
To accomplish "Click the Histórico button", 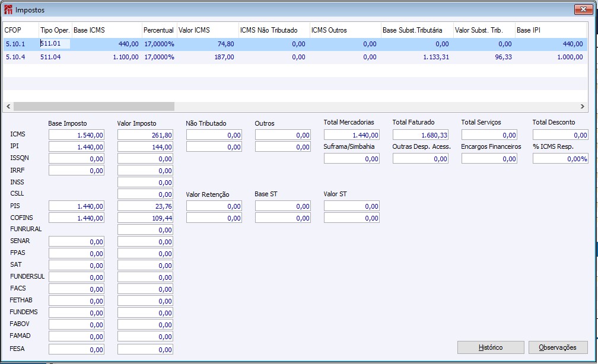I will point(491,347).
